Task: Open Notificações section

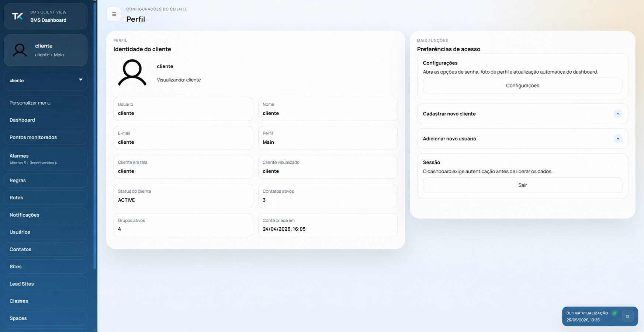Action: (46, 215)
